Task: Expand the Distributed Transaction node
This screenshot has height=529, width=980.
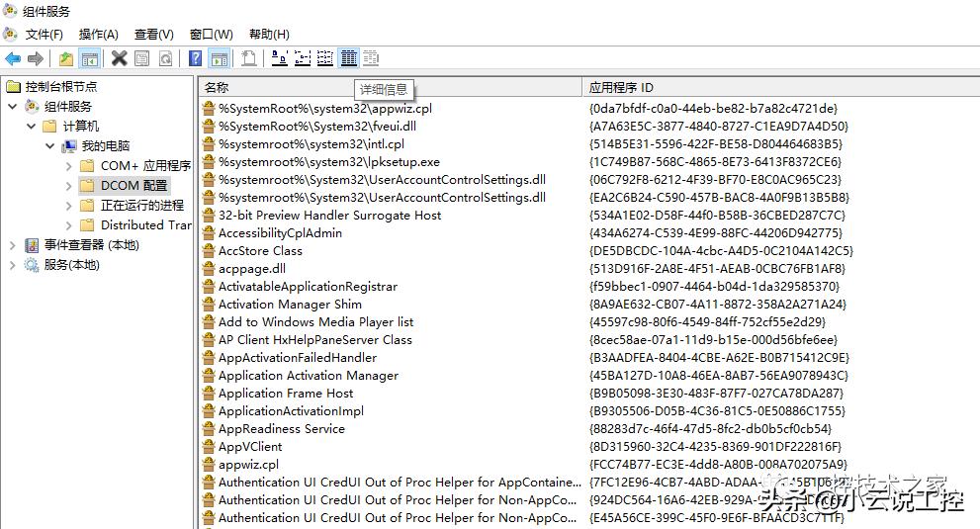Action: 69,225
